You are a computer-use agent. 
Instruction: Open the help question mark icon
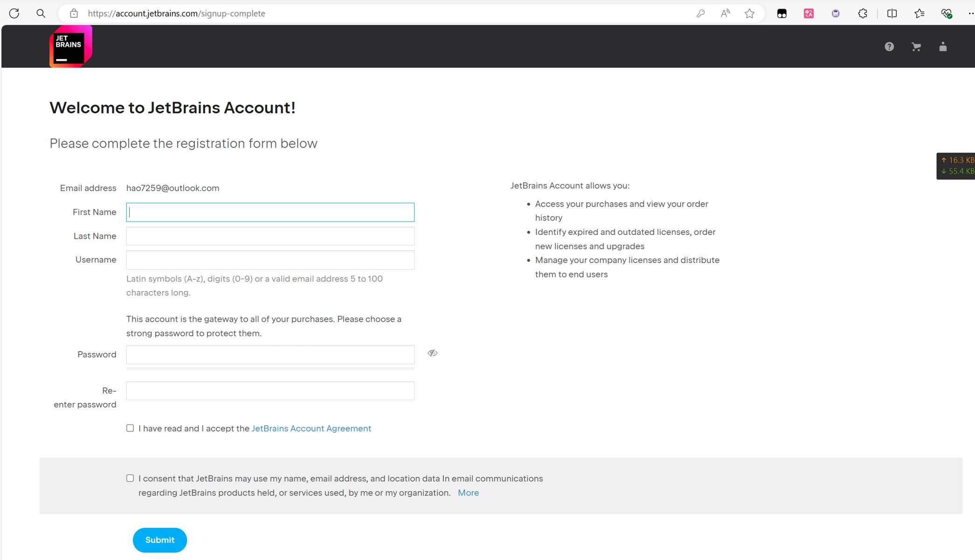point(889,47)
